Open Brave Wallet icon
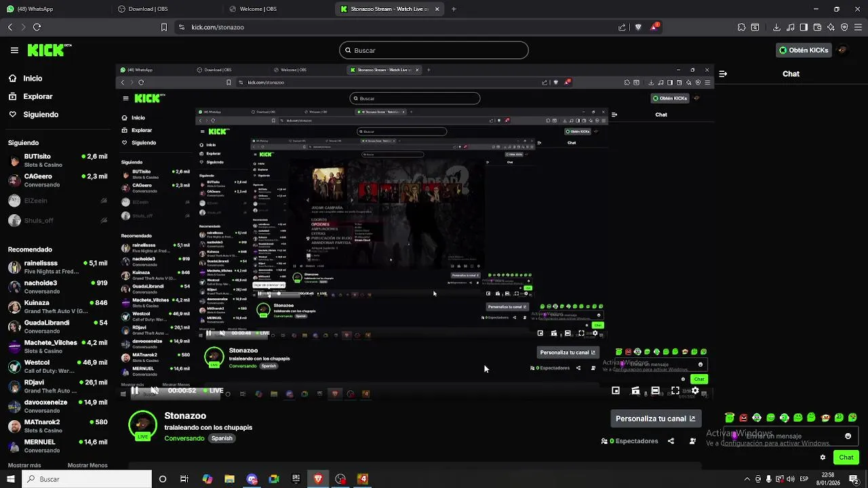Image resolution: width=868 pixels, height=488 pixels. 817,27
